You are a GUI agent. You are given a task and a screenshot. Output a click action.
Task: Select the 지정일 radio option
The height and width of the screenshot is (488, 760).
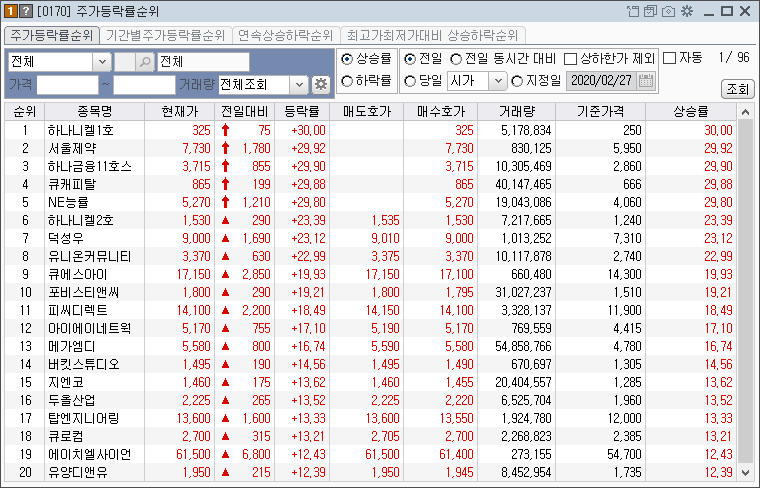pyautogui.click(x=517, y=81)
